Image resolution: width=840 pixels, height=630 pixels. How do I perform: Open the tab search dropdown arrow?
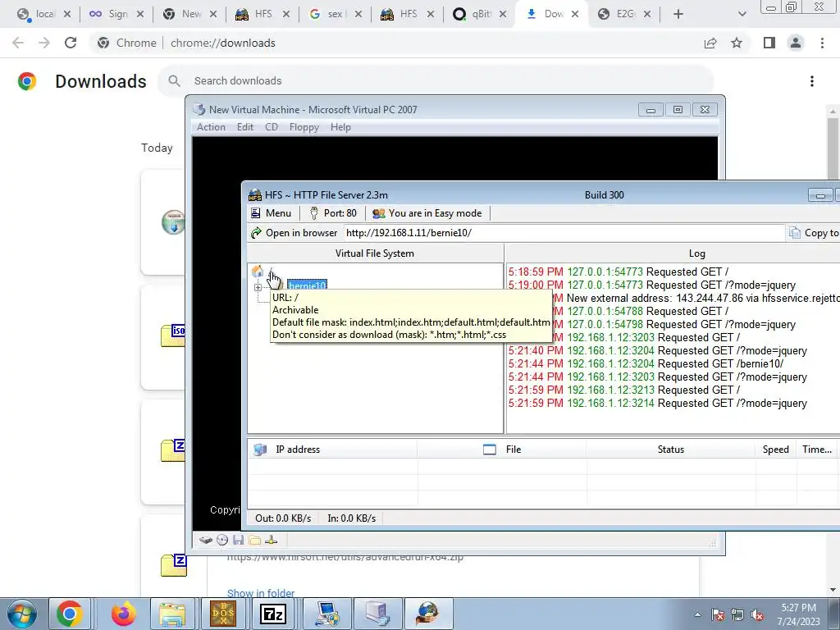click(x=742, y=15)
